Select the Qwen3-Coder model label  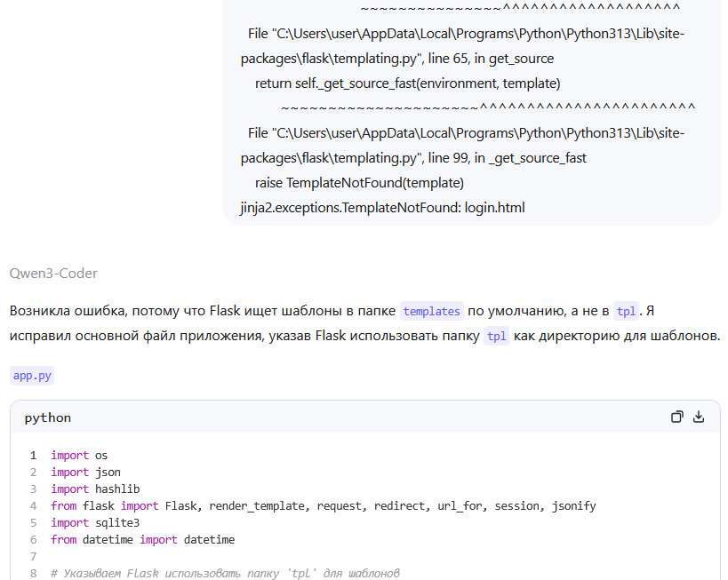[53, 274]
